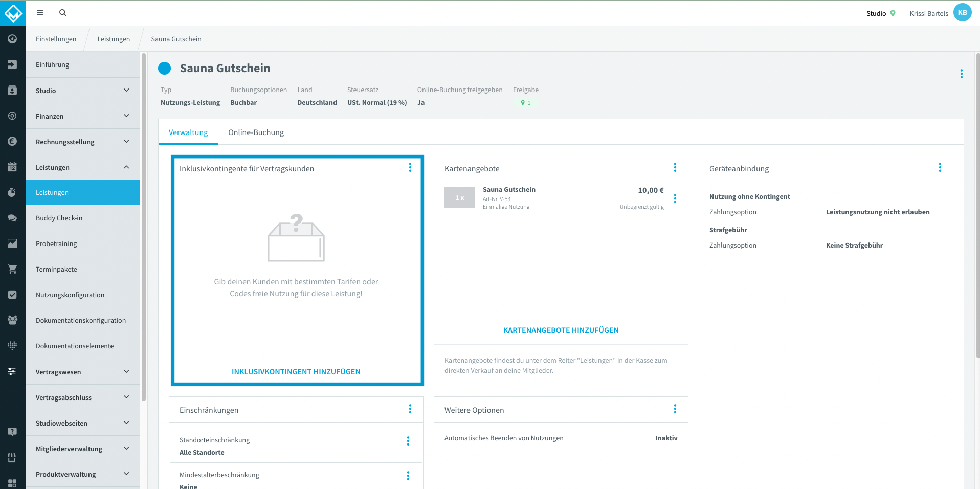Open the checkmark tasks icon in sidebar
The width and height of the screenshot is (980, 489).
[12, 295]
